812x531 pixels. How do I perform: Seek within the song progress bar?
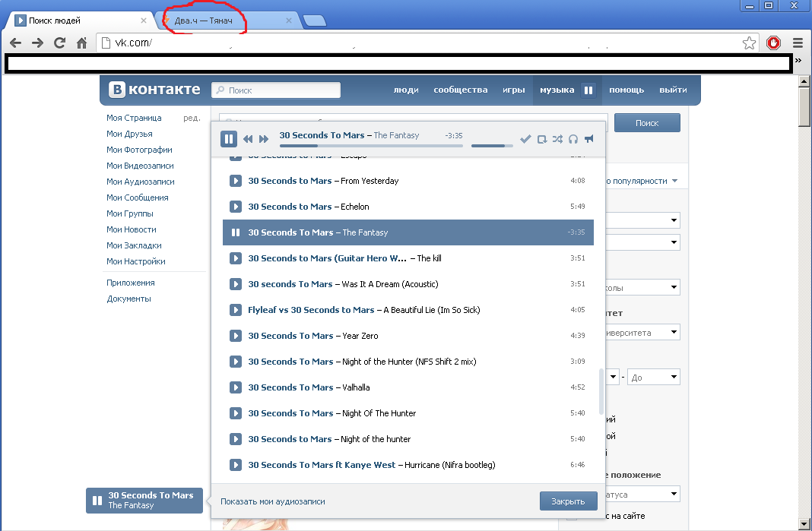(x=371, y=146)
